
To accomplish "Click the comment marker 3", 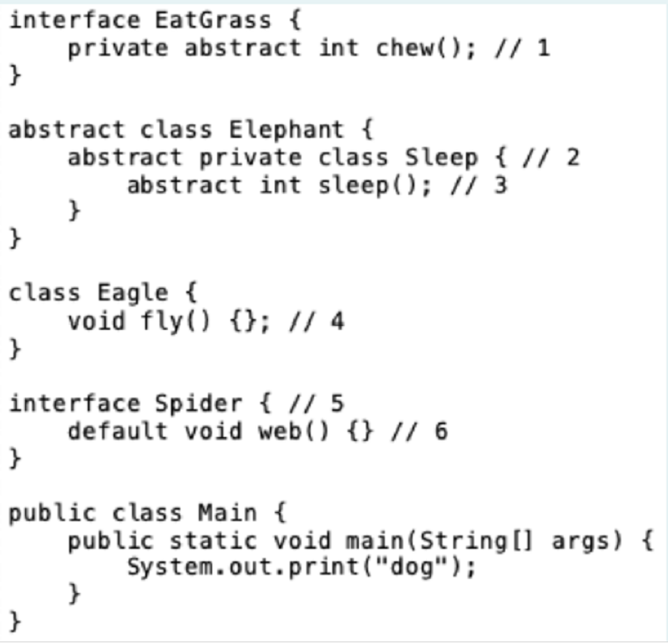I will 479,185.
